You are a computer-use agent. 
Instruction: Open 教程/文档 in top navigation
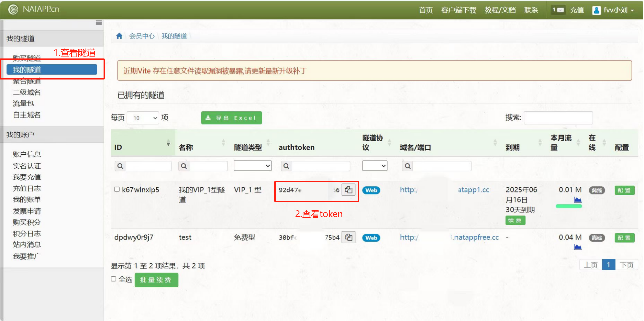click(500, 10)
